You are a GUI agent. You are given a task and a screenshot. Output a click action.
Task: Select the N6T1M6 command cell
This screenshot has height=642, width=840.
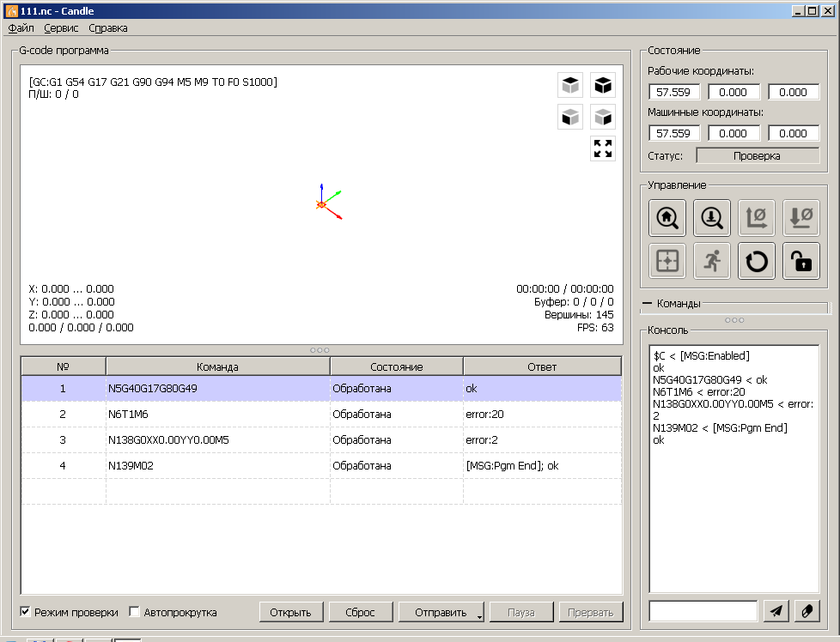(217, 415)
